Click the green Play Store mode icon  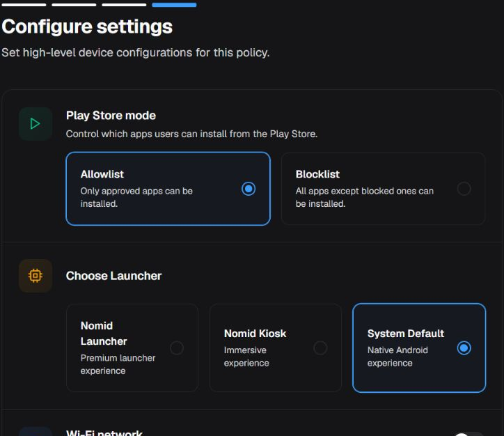pyautogui.click(x=36, y=124)
